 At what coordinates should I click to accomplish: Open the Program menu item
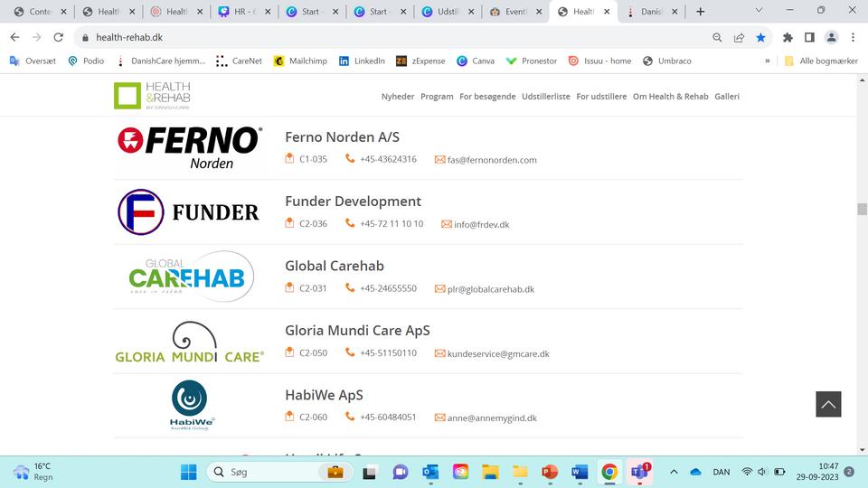437,97
